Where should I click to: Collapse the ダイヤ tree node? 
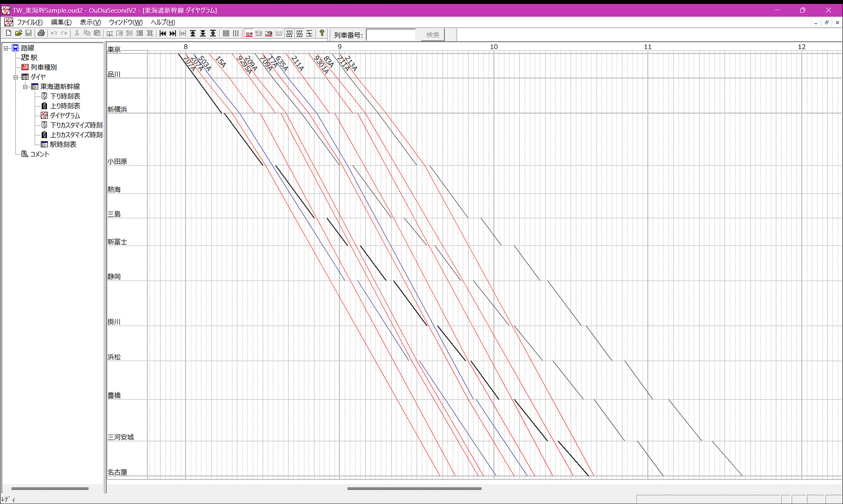[x=16, y=77]
